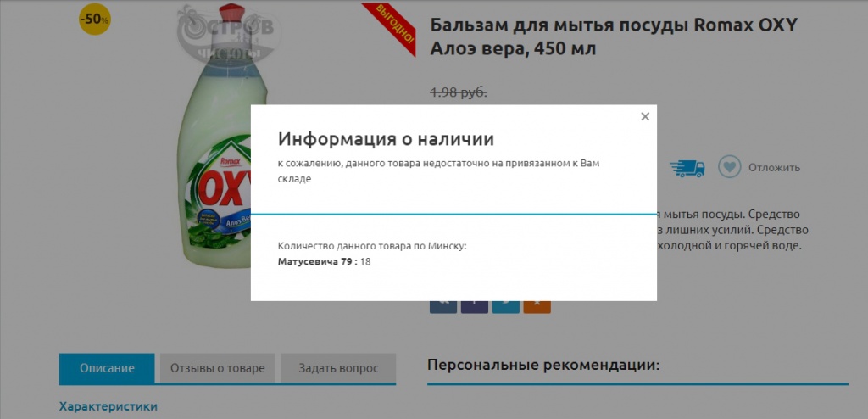Click the -50% discount badge

click(95, 19)
